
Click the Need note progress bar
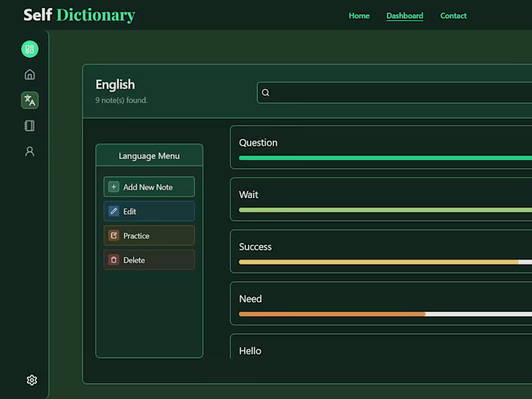386,314
